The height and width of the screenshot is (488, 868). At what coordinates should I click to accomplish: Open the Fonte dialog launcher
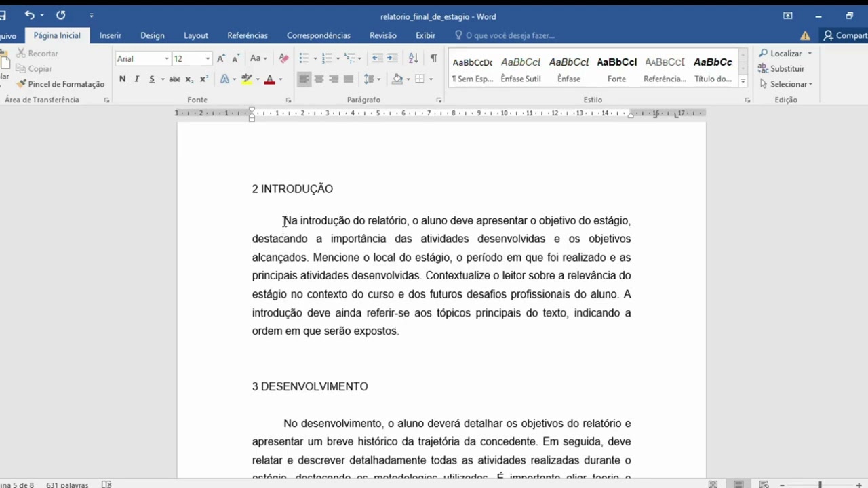click(x=288, y=100)
